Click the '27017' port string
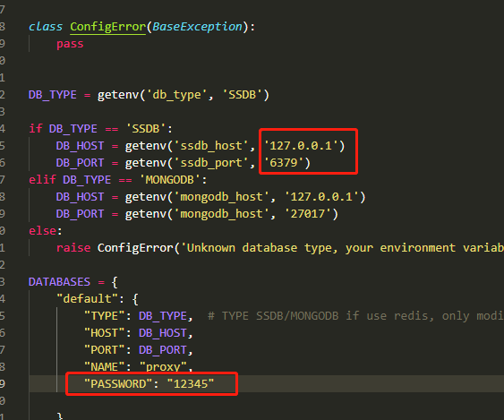 click(x=308, y=214)
